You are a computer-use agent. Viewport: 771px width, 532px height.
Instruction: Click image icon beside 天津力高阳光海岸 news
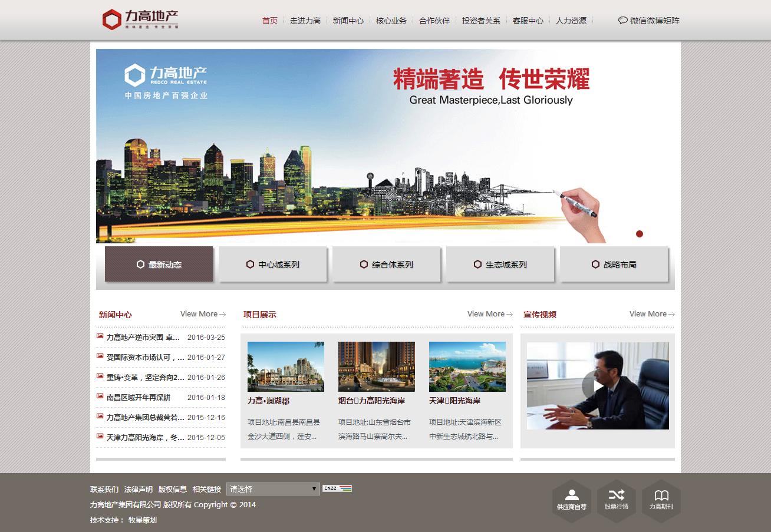(100, 437)
